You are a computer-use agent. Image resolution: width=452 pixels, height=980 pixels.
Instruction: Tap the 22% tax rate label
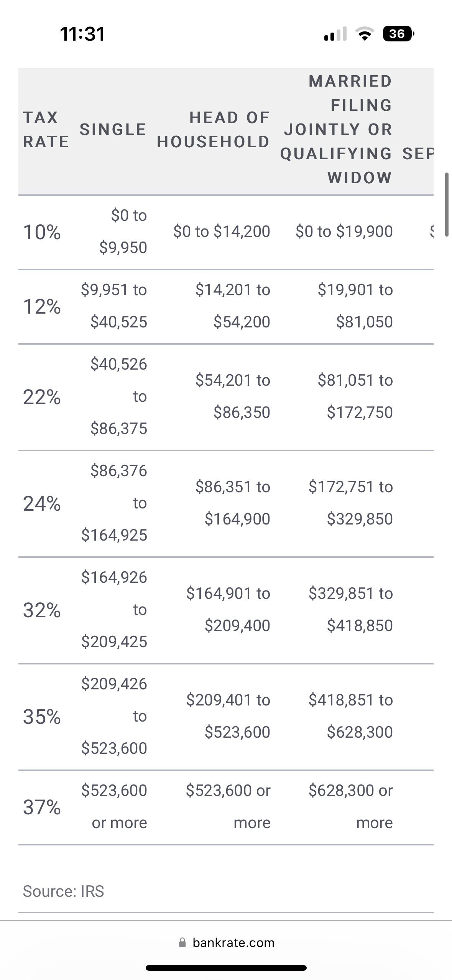pyautogui.click(x=42, y=397)
